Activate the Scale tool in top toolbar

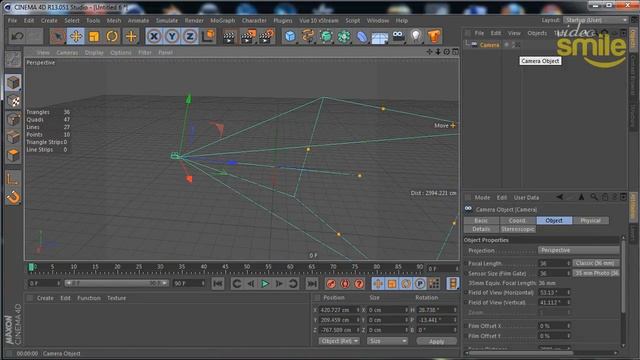point(94,36)
